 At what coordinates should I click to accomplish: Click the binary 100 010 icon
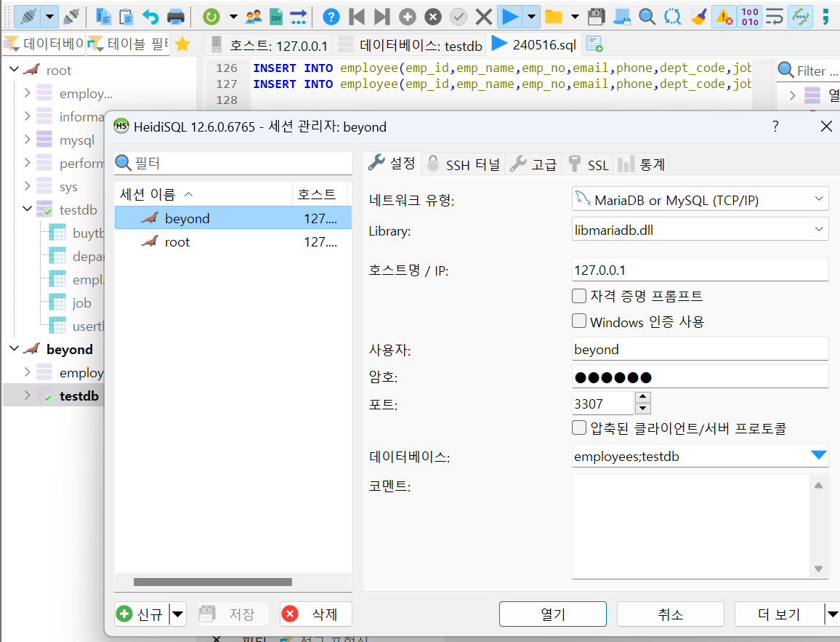(x=749, y=17)
